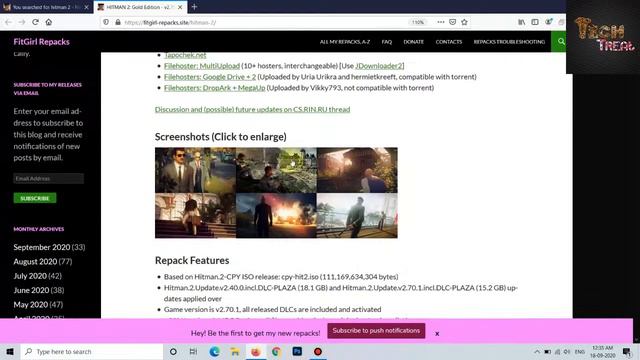The width and height of the screenshot is (640, 360).
Task: Open ALL MY REPACKS, A-Z menu
Action: [345, 42]
